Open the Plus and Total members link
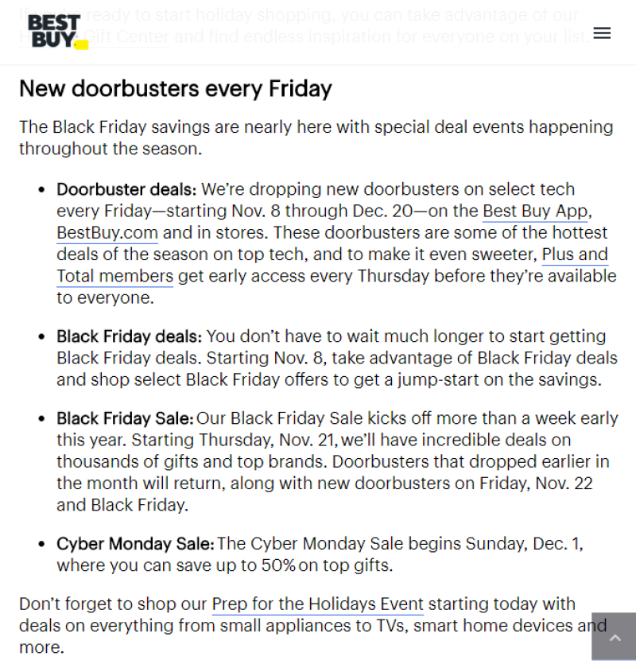This screenshot has width=636, height=672. coord(575,255)
